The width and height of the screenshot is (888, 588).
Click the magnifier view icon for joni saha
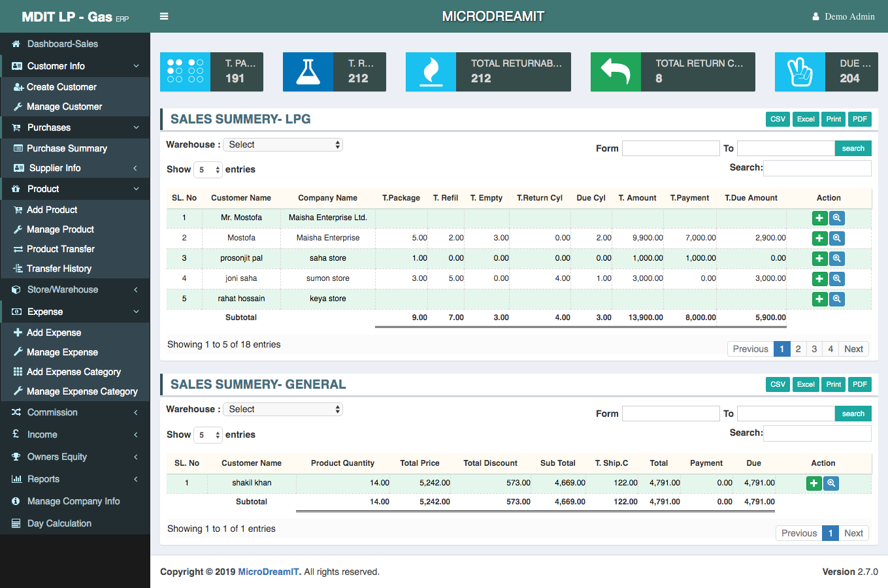click(836, 279)
